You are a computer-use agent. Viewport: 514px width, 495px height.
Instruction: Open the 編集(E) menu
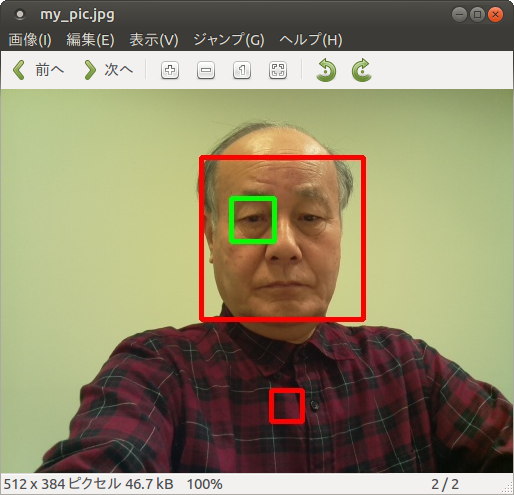click(x=90, y=40)
